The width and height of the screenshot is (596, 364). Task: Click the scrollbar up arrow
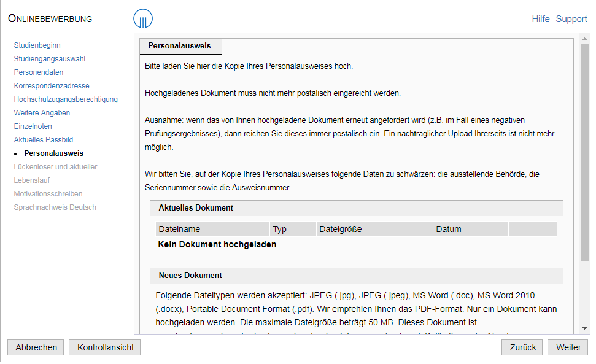click(584, 39)
